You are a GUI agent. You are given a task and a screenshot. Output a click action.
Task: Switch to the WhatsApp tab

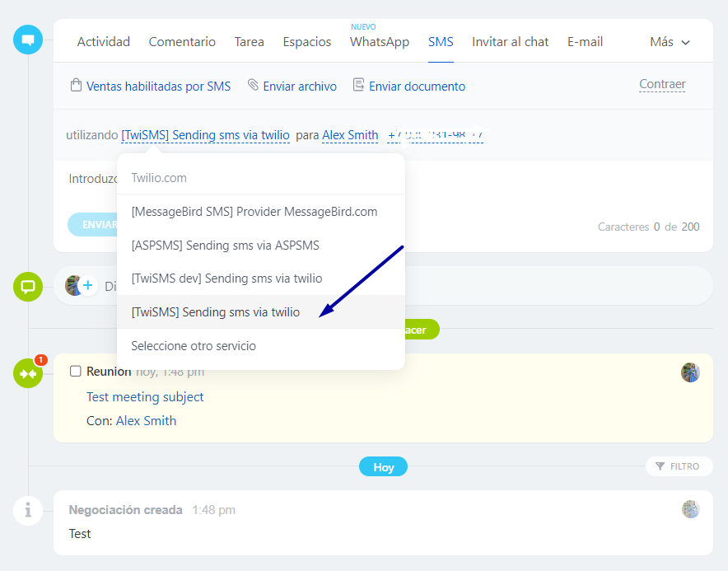(379, 42)
